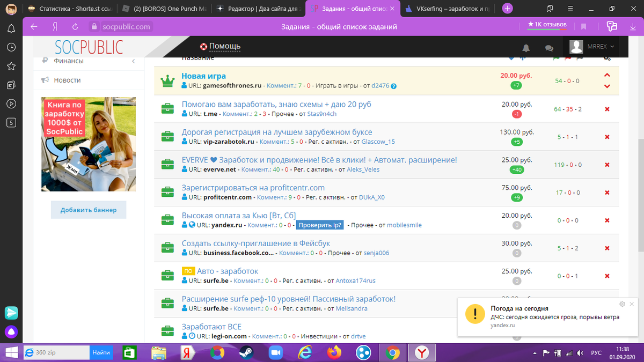Click the MRREX user avatar
This screenshot has height=362, width=644.
click(576, 47)
